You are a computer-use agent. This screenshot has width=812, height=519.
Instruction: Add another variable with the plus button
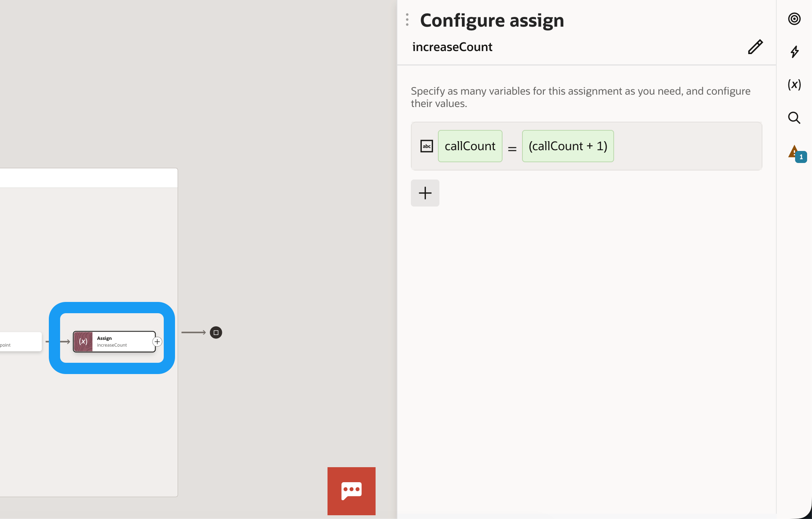click(425, 193)
